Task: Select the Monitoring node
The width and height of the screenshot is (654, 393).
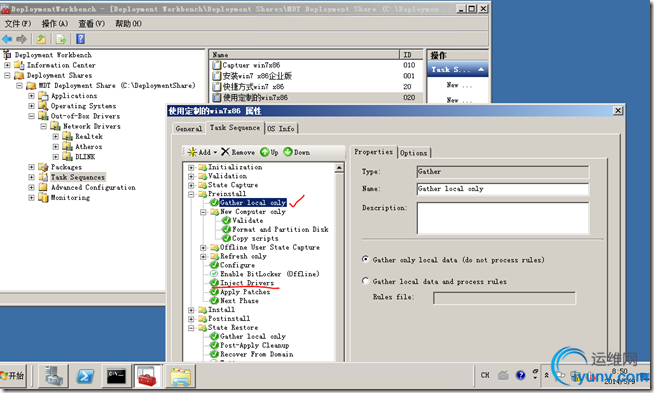Action: [x=70, y=197]
